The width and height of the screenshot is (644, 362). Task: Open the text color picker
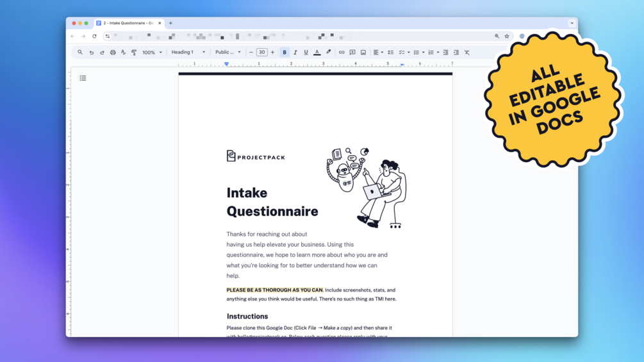tap(317, 52)
